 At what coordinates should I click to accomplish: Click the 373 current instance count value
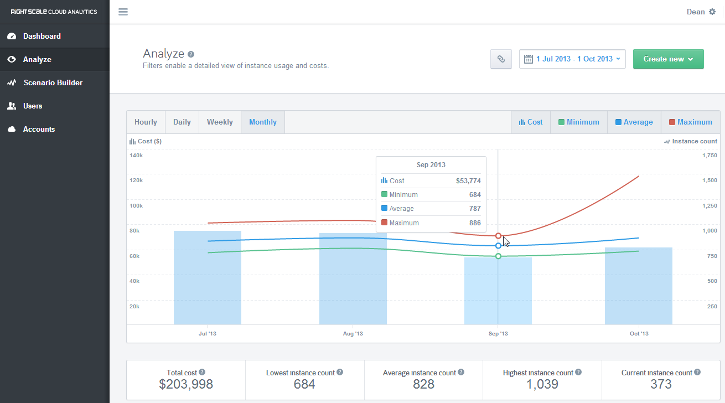click(661, 384)
